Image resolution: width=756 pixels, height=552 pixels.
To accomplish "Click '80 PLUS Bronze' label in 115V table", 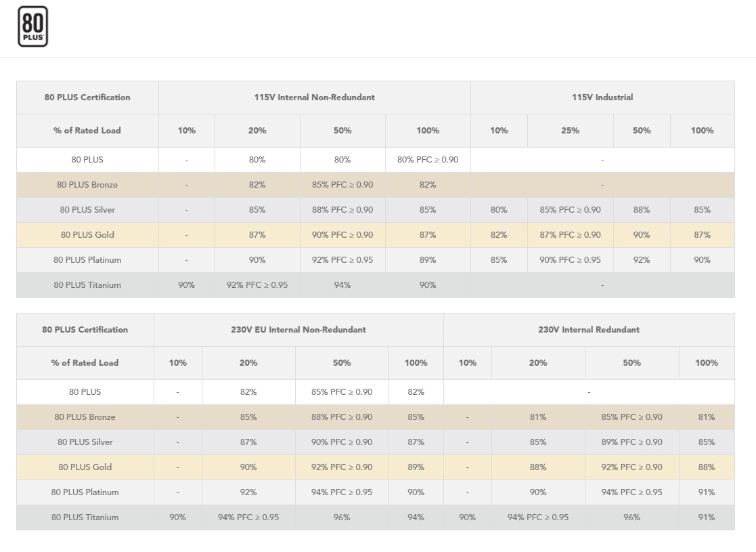I will pyautogui.click(x=87, y=185).
